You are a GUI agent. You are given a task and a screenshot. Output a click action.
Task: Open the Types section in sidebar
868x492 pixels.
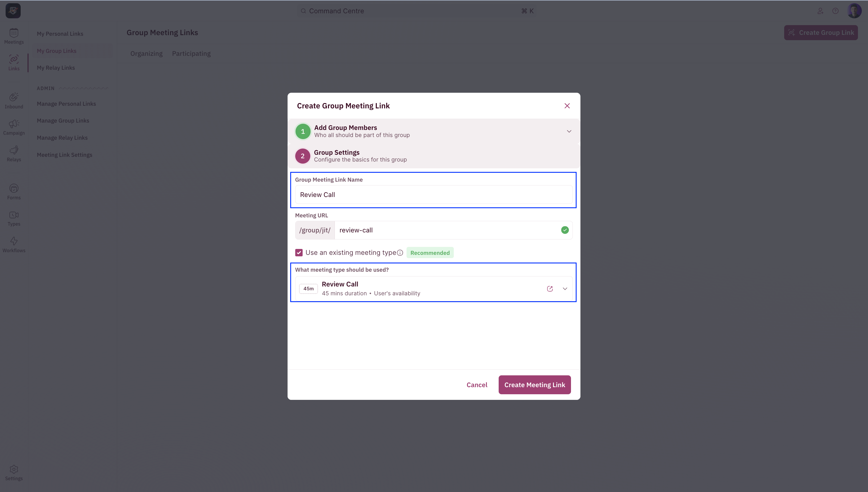[x=14, y=219]
